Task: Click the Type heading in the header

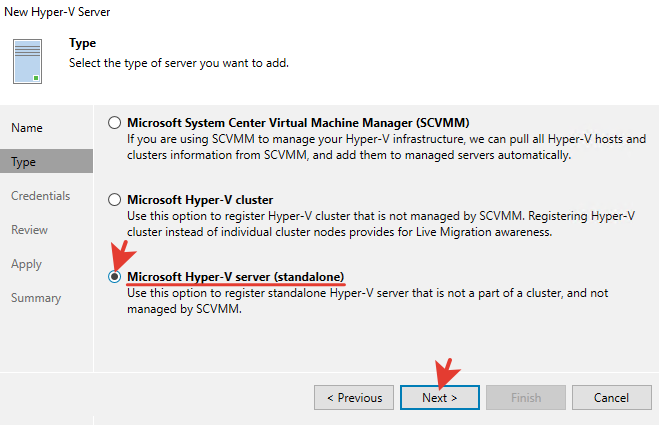Action: [x=80, y=45]
